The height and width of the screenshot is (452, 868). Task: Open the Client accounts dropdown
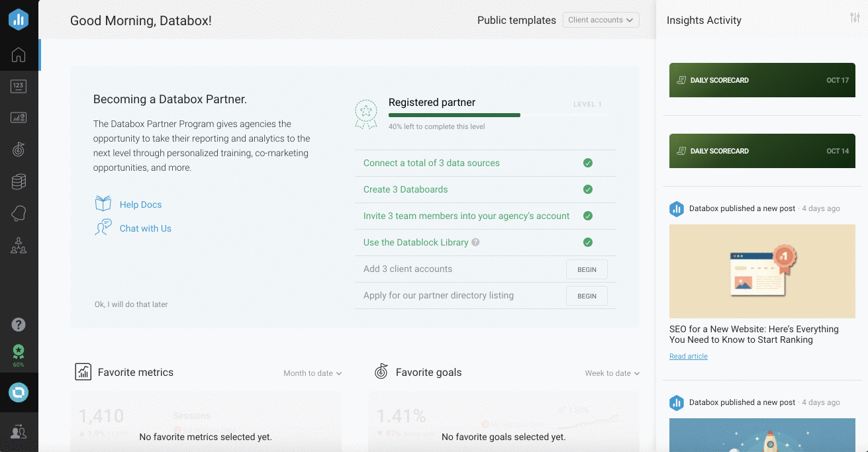point(601,20)
